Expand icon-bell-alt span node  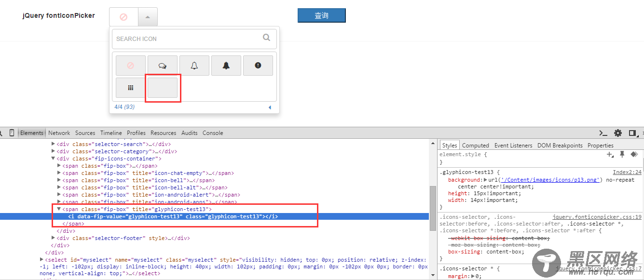[59, 187]
